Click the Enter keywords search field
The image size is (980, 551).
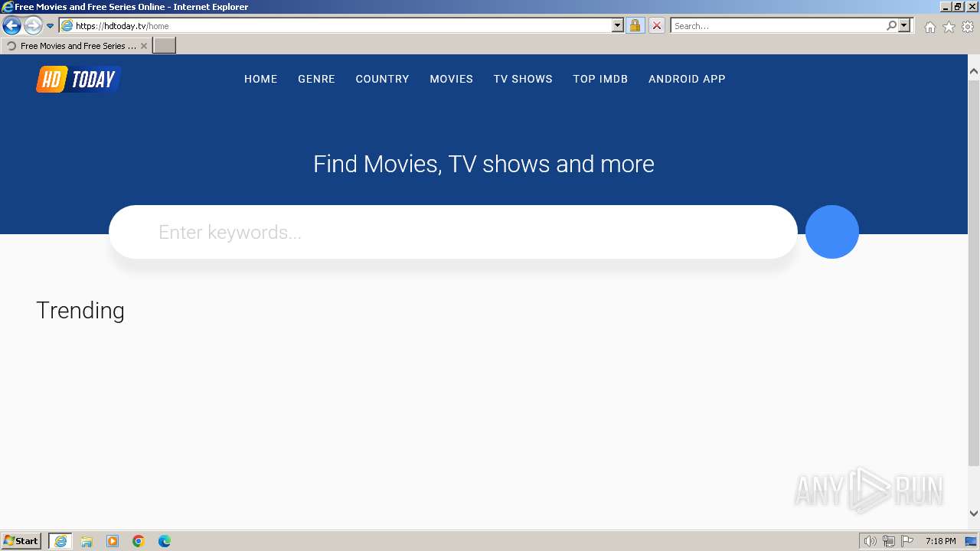(453, 232)
